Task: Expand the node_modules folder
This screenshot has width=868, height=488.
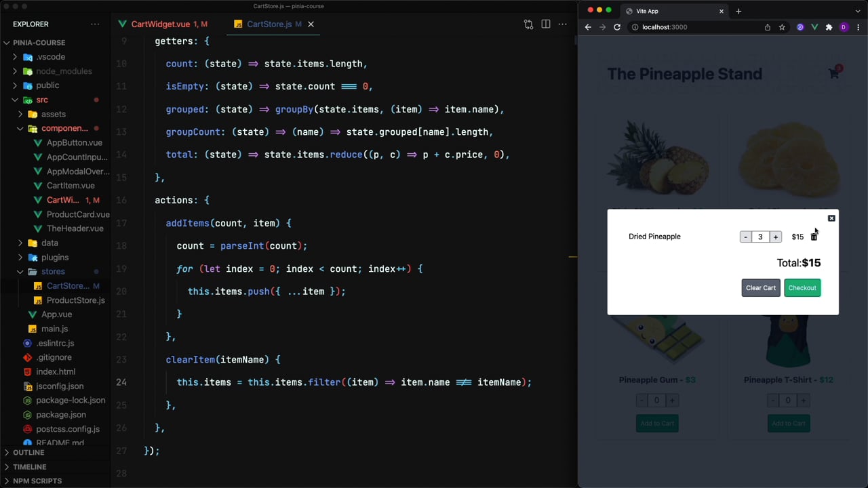Action: click(64, 71)
